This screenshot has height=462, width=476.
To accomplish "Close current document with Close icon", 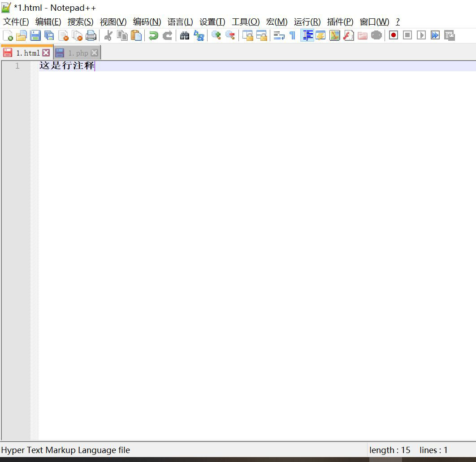I will point(63,35).
